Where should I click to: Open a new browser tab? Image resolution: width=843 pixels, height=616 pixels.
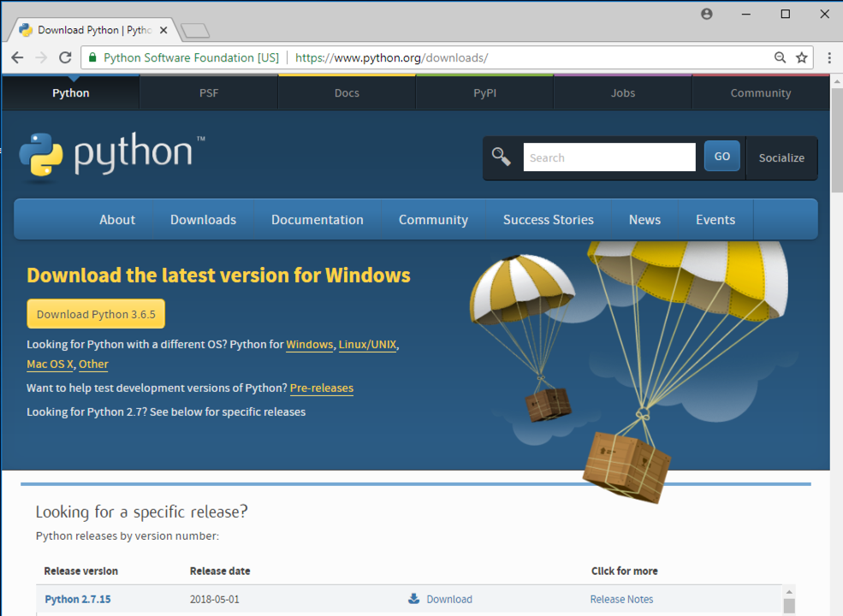pos(195,31)
